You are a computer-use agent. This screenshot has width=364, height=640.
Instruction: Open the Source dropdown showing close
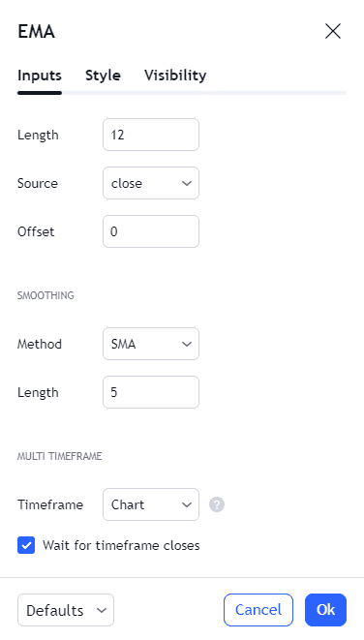(151, 183)
